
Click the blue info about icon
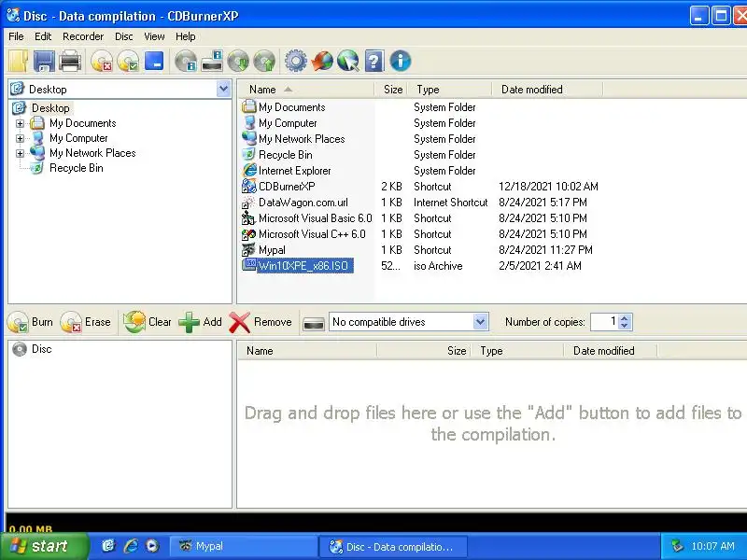pos(401,61)
